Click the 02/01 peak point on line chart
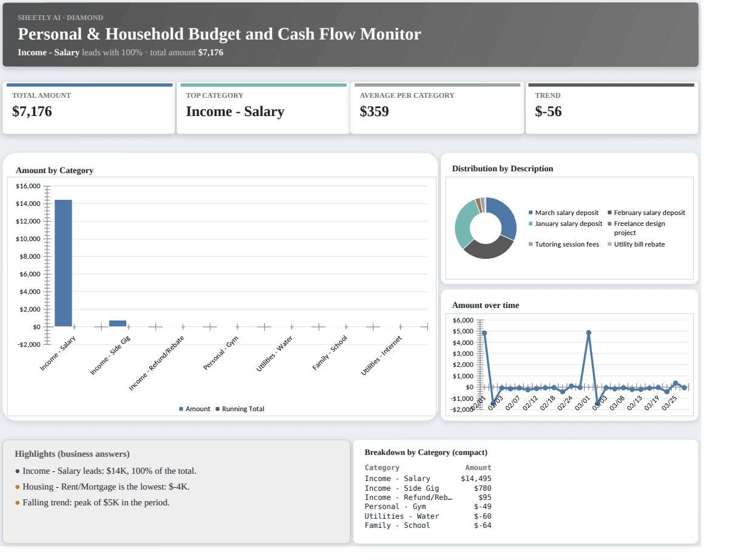The width and height of the screenshot is (745, 560). [484, 333]
